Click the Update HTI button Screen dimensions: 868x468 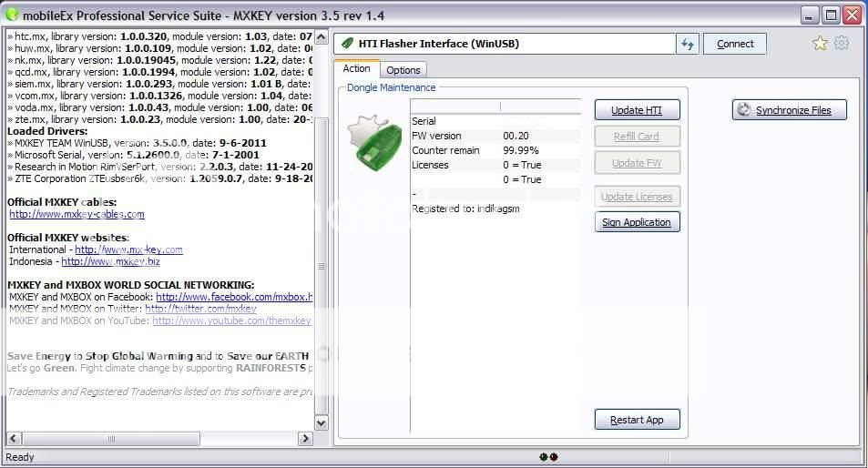[637, 110]
